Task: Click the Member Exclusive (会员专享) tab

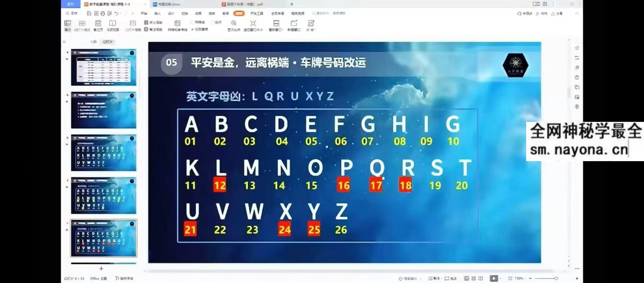Action: click(x=277, y=13)
